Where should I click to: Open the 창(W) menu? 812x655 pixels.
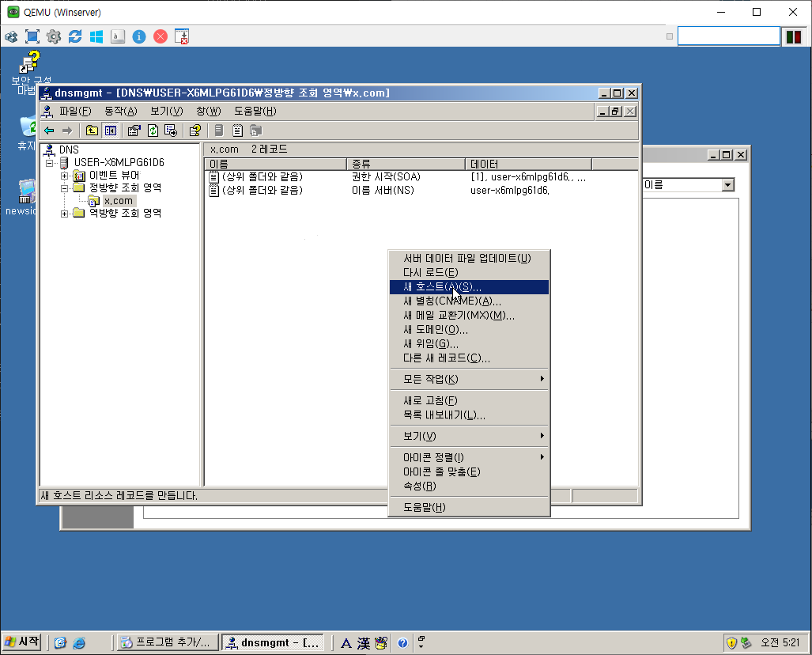click(x=209, y=112)
